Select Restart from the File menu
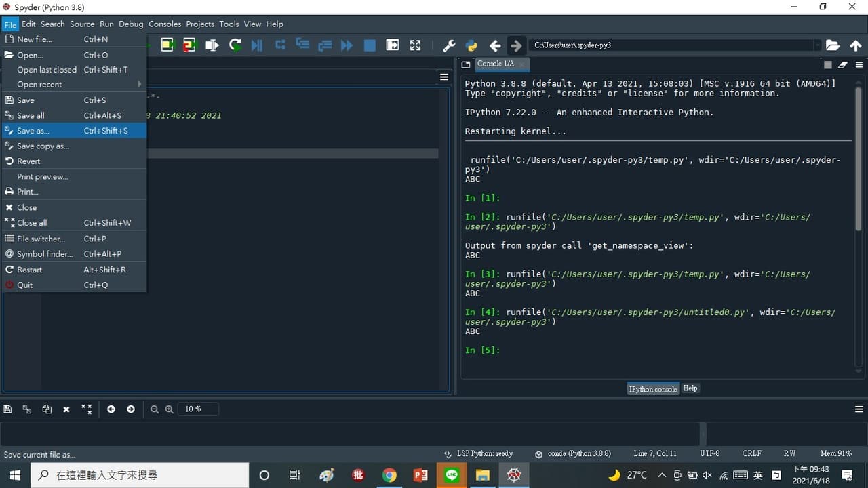 tap(74, 270)
